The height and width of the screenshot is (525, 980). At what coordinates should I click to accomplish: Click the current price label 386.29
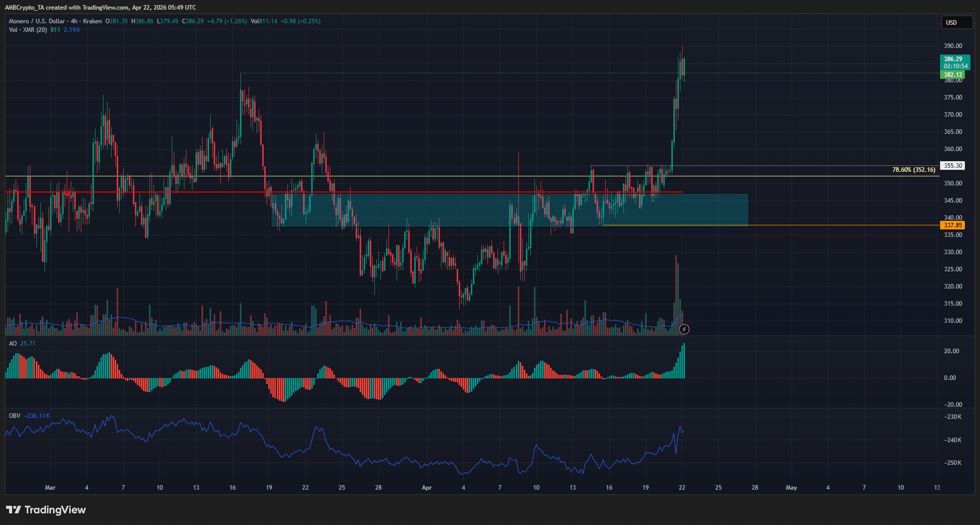(954, 59)
